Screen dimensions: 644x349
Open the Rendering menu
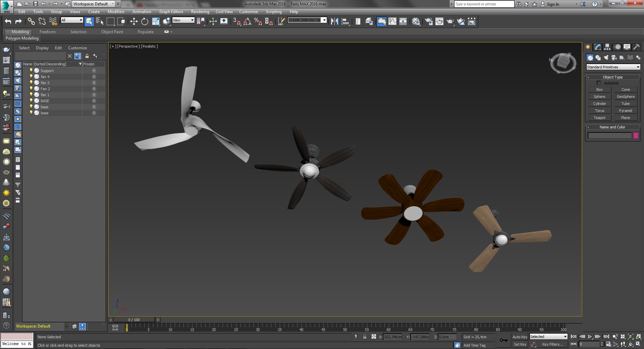click(x=200, y=12)
